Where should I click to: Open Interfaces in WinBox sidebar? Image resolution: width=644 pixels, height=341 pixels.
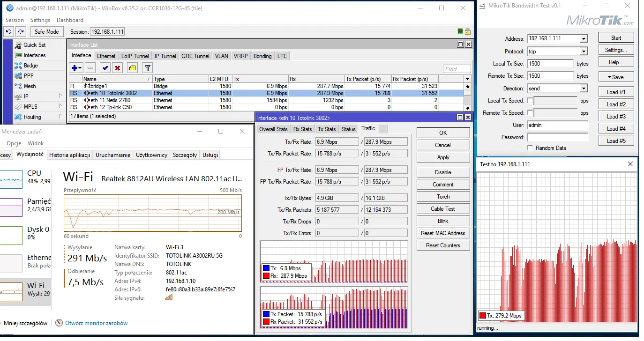34,55
